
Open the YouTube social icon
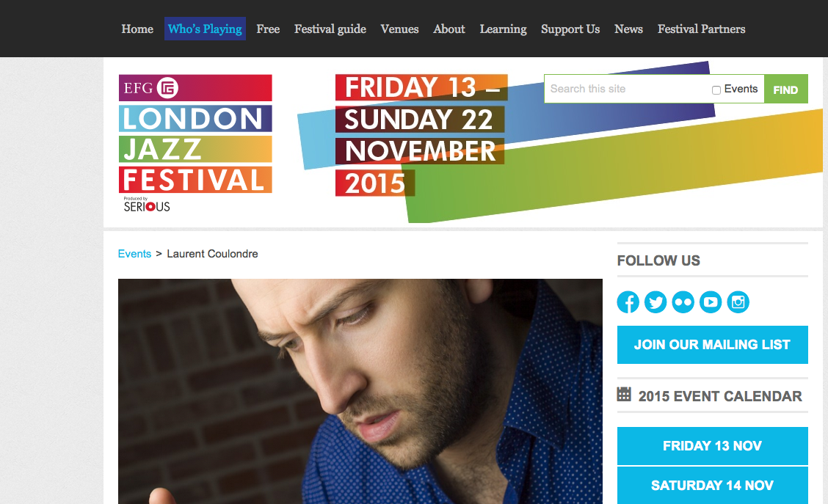[x=711, y=302]
